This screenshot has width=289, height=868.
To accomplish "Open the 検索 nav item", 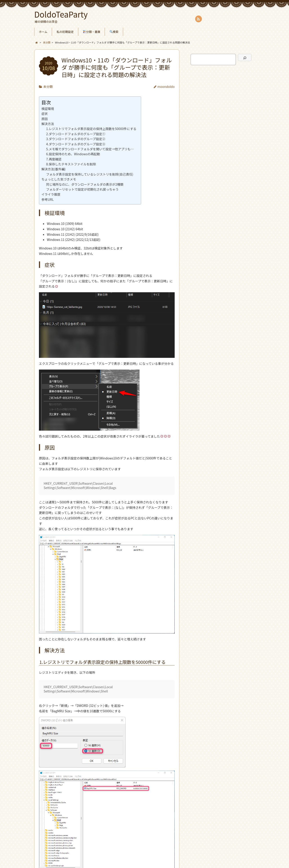I will [114, 32].
